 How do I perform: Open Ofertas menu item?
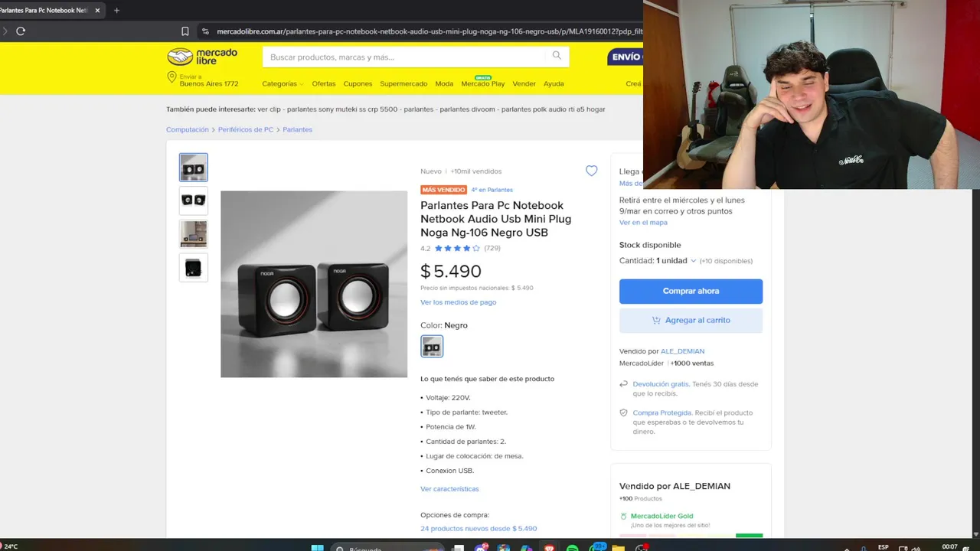[323, 83]
